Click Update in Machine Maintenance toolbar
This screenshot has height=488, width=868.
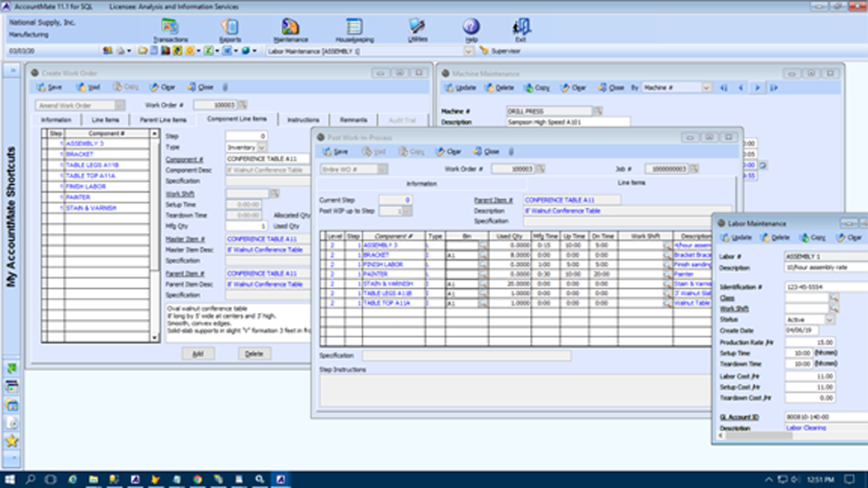tap(461, 88)
